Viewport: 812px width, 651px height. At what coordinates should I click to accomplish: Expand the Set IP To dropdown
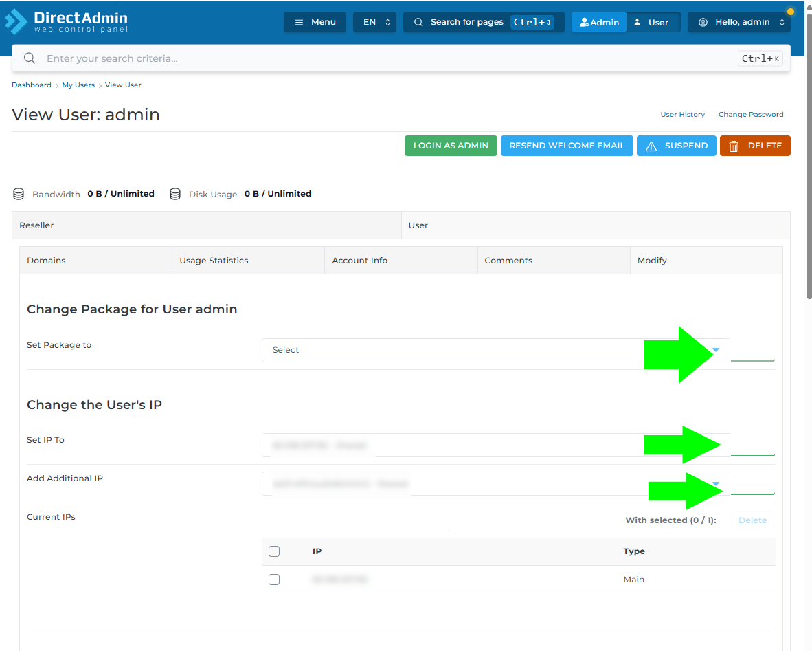495,445
